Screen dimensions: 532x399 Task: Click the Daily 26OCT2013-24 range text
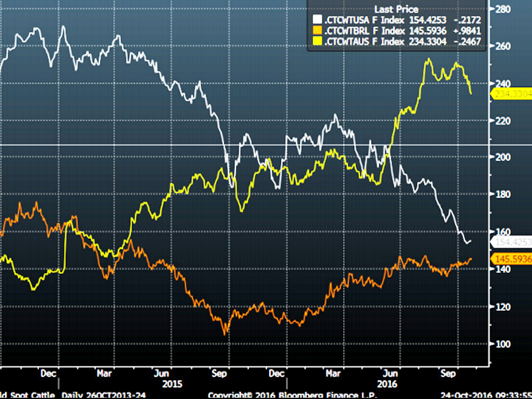pyautogui.click(x=104, y=395)
